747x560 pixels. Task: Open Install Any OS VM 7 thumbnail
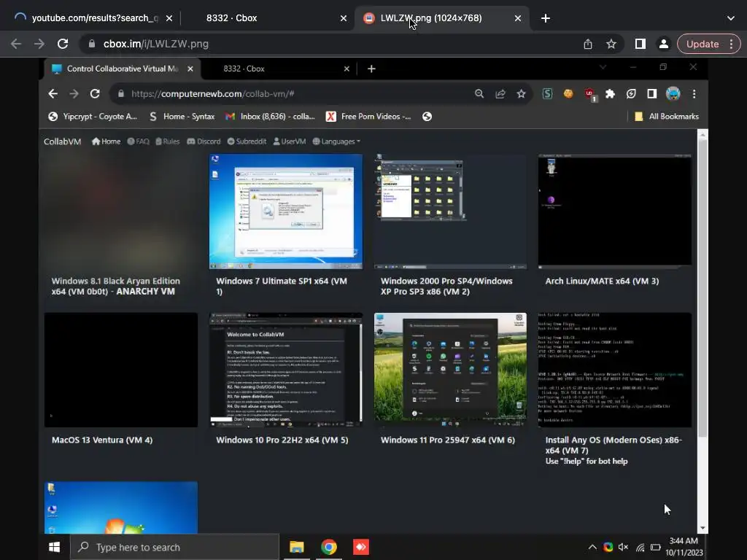[614, 370]
